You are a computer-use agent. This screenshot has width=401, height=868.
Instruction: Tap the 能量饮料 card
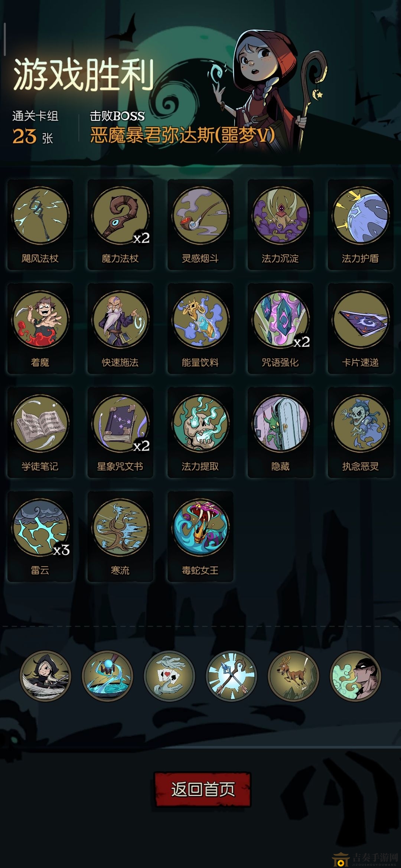pyautogui.click(x=200, y=328)
